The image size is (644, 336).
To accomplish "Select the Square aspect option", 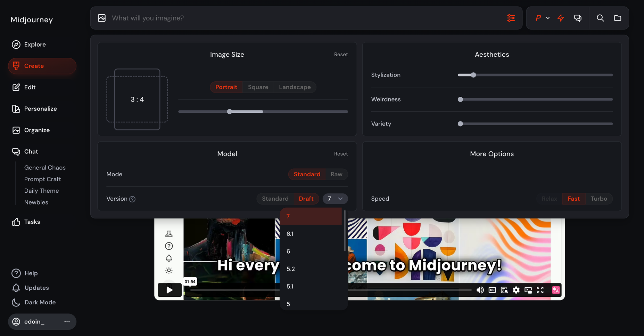I will [x=258, y=87].
